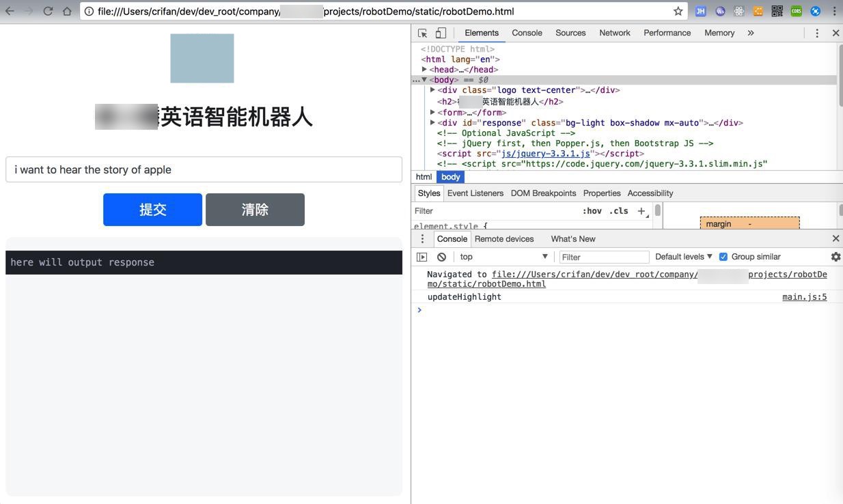This screenshot has height=504, width=843.
Task: Open the orange extension icon
Action: (758, 11)
